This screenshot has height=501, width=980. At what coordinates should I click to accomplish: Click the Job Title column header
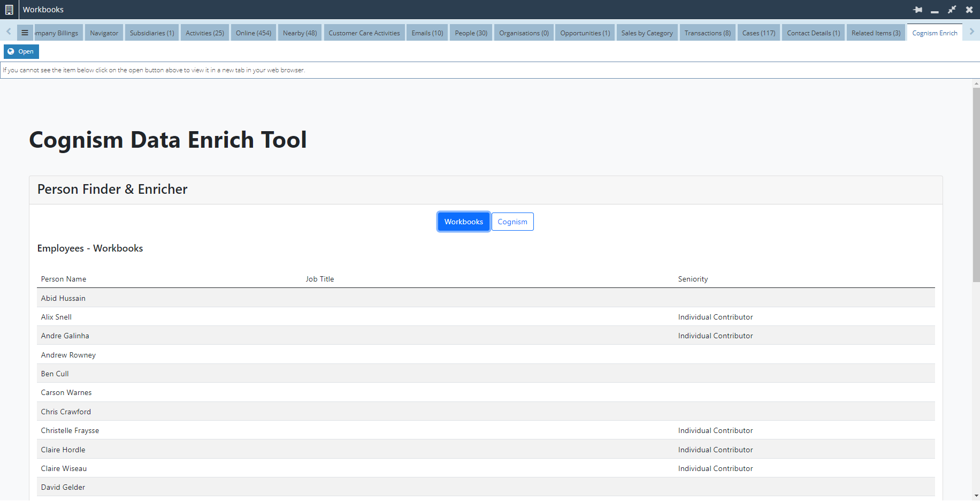click(x=320, y=279)
